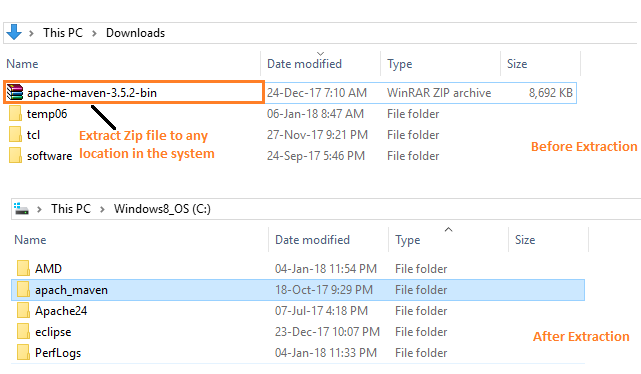Viewport: 641px width, 374px height.
Task: Sort by Name column in Downloads list
Action: point(22,64)
